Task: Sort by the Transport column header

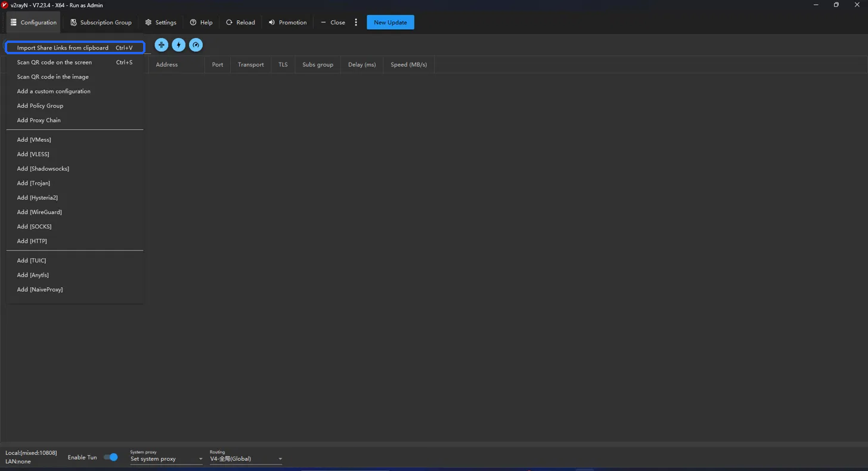Action: click(x=251, y=64)
